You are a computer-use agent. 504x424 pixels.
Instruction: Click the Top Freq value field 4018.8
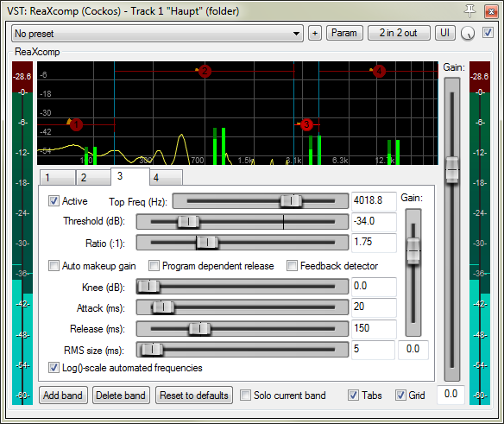point(374,201)
